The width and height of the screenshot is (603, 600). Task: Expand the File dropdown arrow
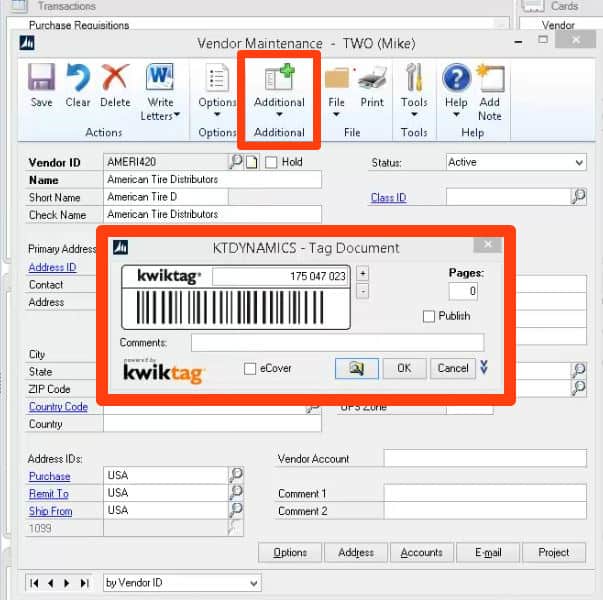point(336,114)
